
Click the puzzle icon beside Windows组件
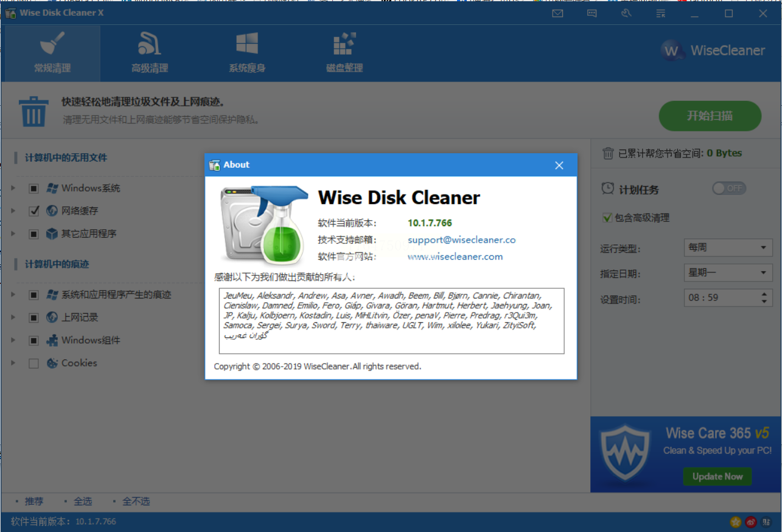point(52,340)
